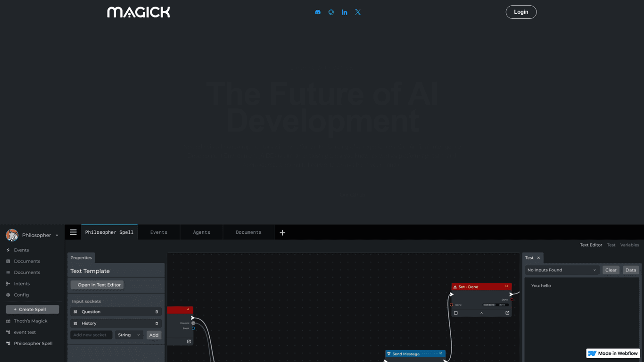Switch to the Agents tab
The height and width of the screenshot is (362, 644).
201,232
